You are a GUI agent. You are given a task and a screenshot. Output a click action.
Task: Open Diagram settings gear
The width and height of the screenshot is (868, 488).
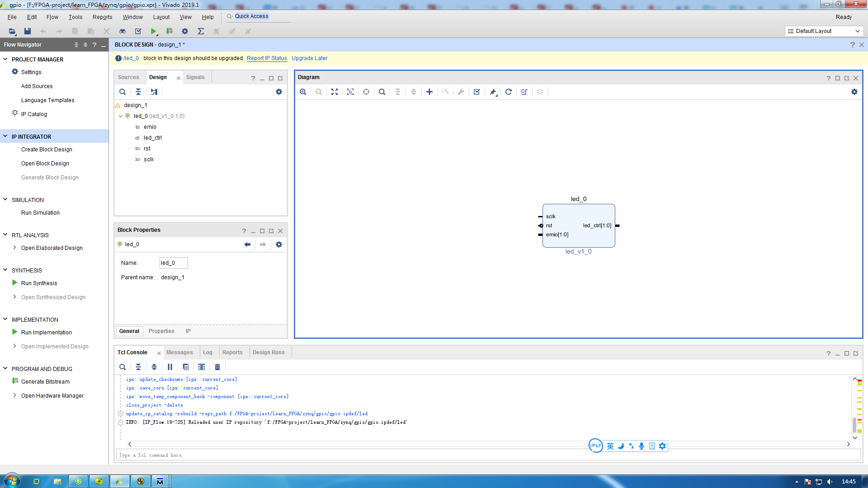point(854,92)
